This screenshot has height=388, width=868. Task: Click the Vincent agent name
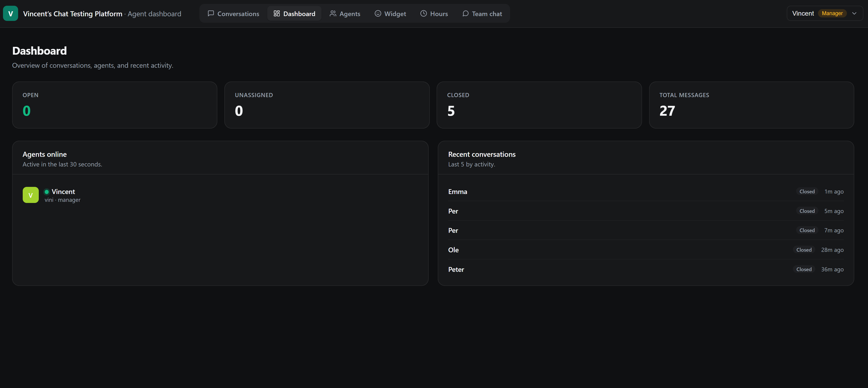tap(63, 191)
